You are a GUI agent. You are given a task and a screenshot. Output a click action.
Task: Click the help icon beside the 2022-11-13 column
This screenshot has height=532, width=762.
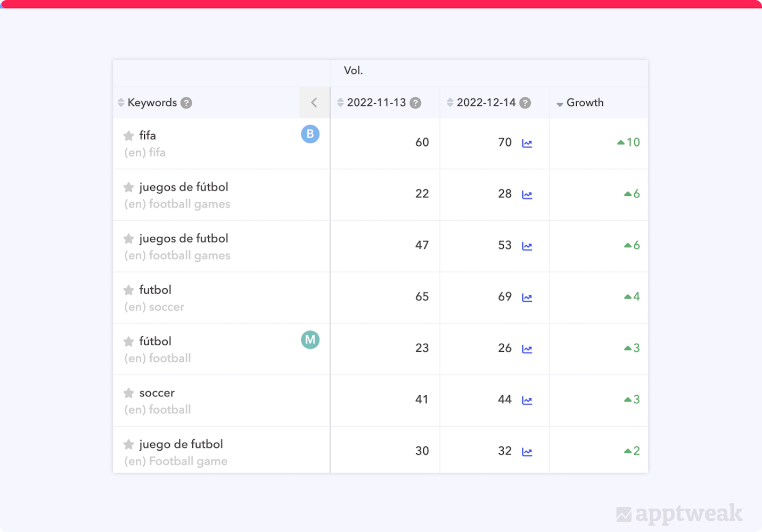pyautogui.click(x=415, y=103)
